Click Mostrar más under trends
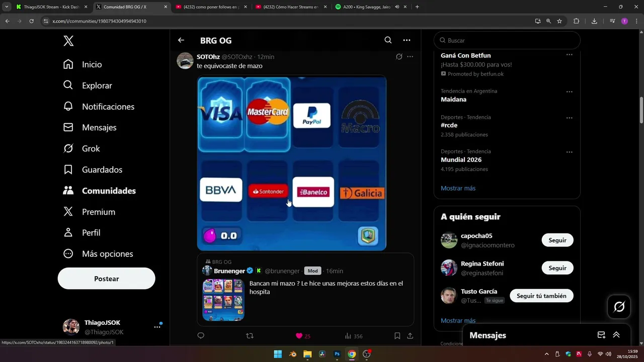This screenshot has width=644, height=362. (x=458, y=188)
